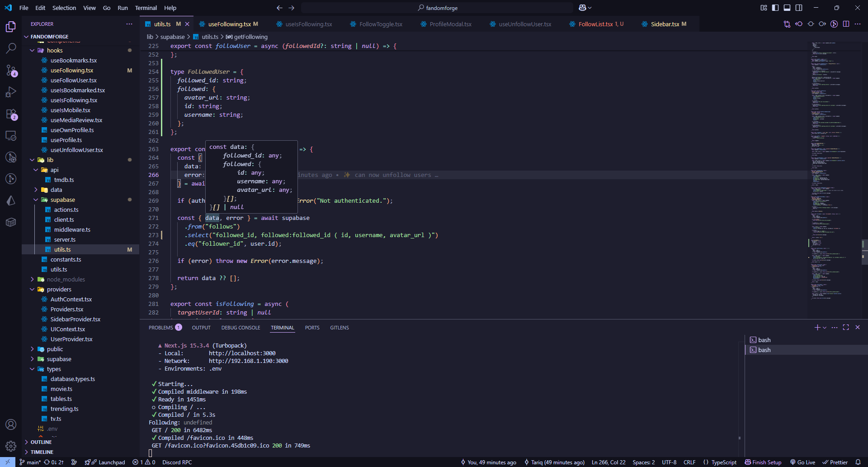868x467 pixels.
Task: Toggle the primary side bar layout button
Action: tap(775, 8)
